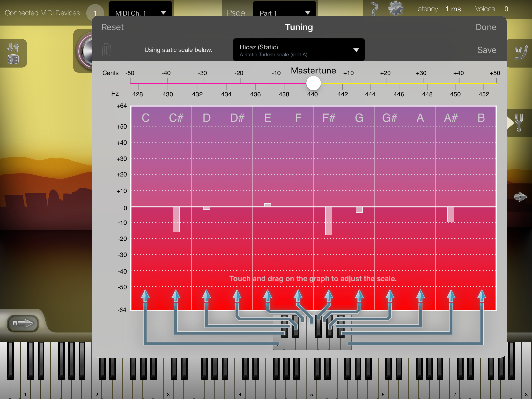Click the right-pointing arrow side icon
532x399 pixels.
pyautogui.click(x=520, y=197)
